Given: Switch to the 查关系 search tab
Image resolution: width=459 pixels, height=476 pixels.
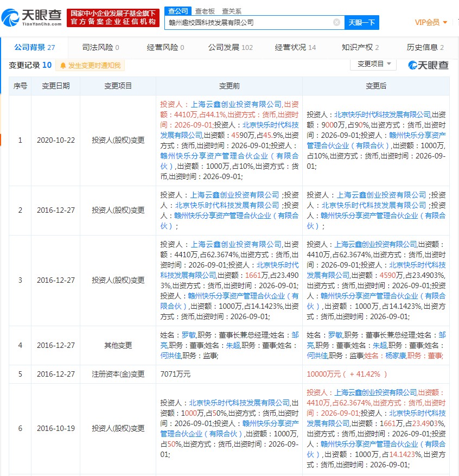Looking at the screenshot, I should coord(232,11).
